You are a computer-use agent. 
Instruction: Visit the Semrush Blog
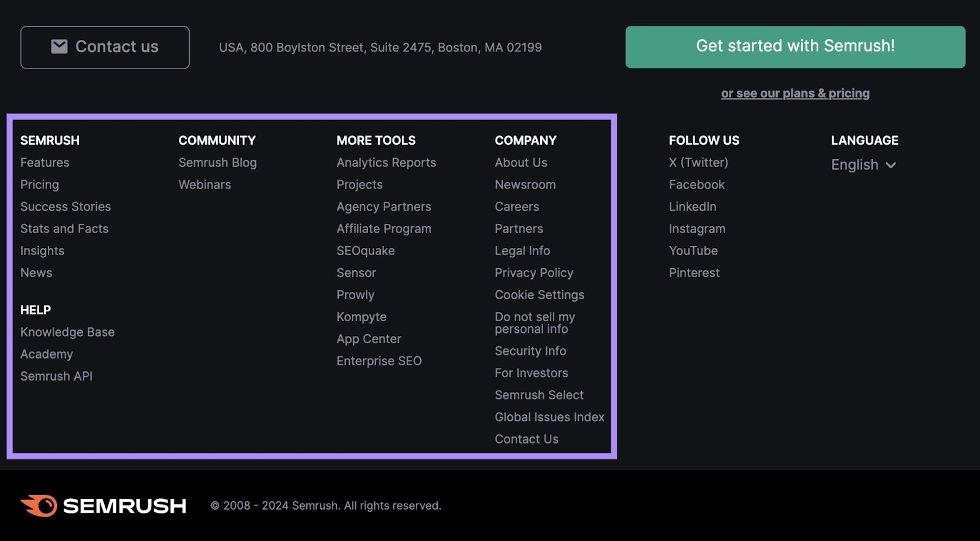(217, 162)
